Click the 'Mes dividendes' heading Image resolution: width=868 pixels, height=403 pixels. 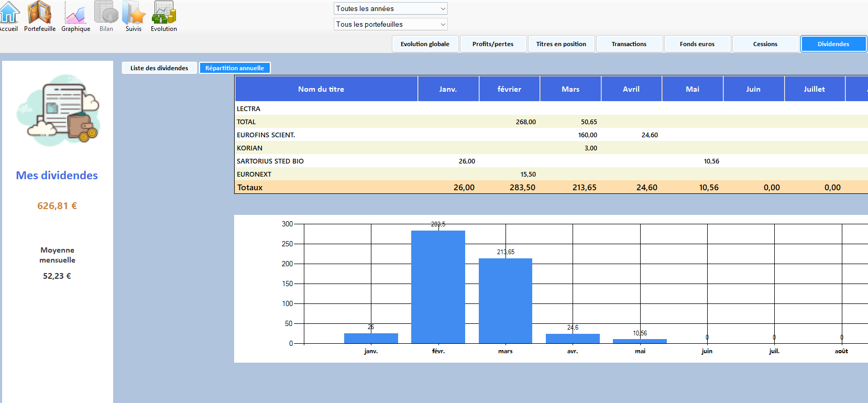pyautogui.click(x=57, y=176)
